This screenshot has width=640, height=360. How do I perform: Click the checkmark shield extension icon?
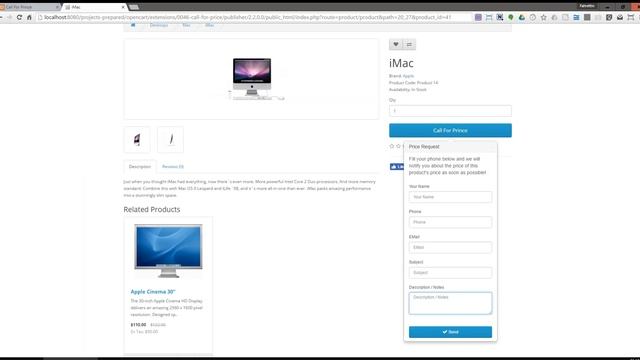pos(609,17)
